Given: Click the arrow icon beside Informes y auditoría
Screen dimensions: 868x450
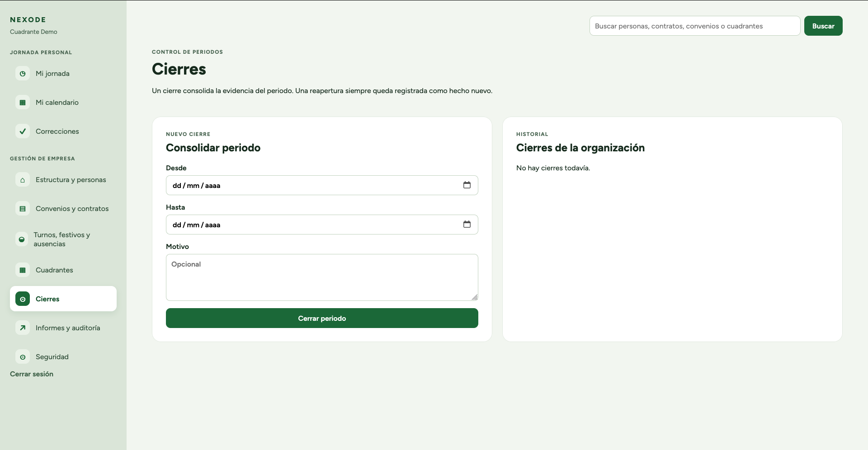Looking at the screenshot, I should [23, 328].
